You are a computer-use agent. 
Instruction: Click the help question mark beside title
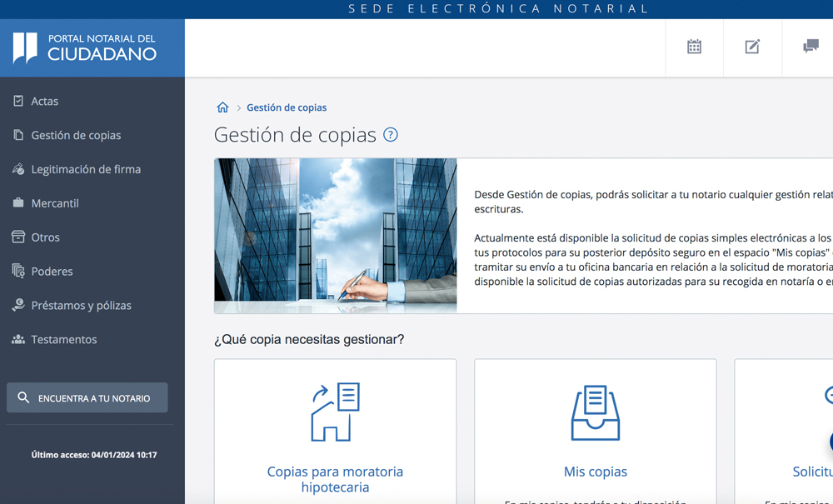click(x=390, y=135)
